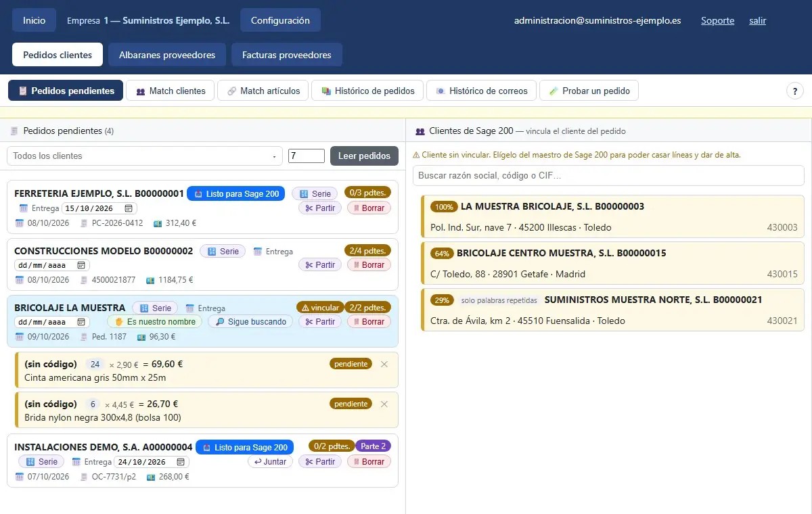Click Serie tag on FERRETERIA EJEMPLO order
Viewport: 812px width, 514px height.
tap(315, 193)
